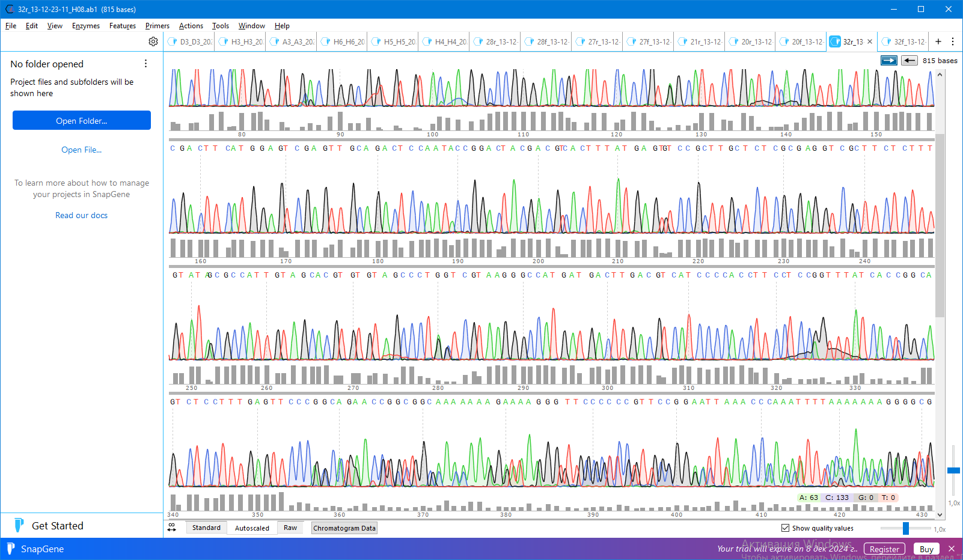Dismiss the trial expiration banner
Image resolution: width=963 pixels, height=560 pixels.
click(x=952, y=549)
